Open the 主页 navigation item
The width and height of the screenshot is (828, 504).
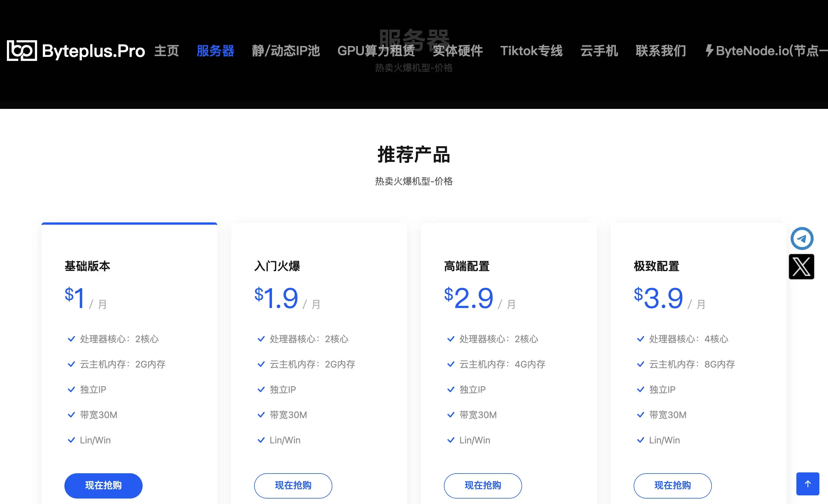click(167, 51)
